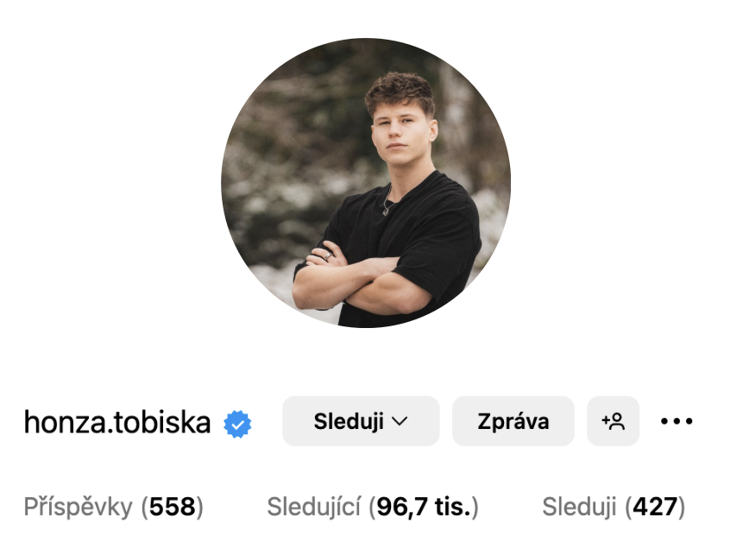Click the 558 posts count
The width and height of the screenshot is (756, 549).
point(172,507)
